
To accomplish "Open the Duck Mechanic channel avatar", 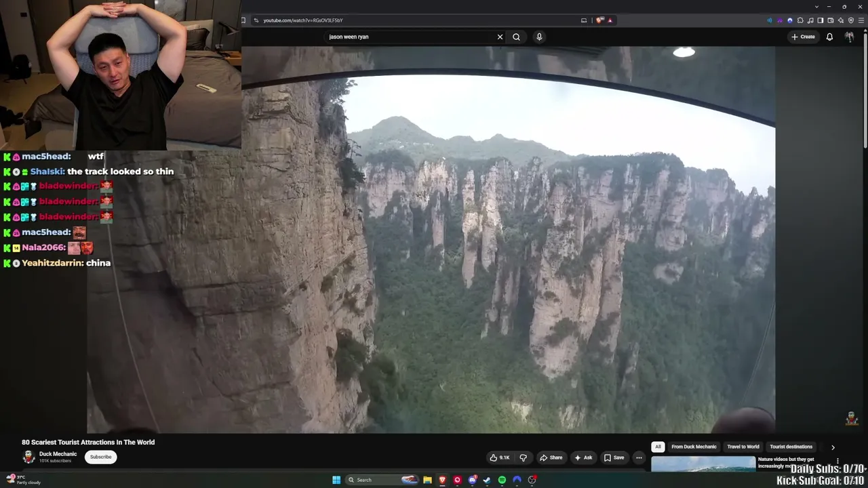I will (x=28, y=457).
